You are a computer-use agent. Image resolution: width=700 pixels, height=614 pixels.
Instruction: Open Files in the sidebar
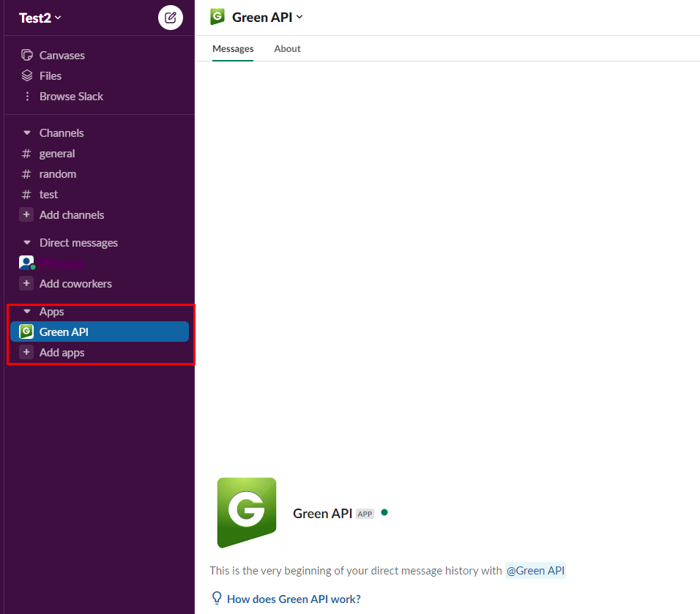(x=50, y=76)
